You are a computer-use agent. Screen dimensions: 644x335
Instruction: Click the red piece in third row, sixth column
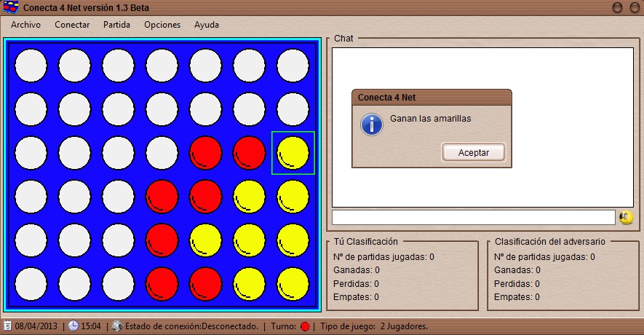(250, 153)
